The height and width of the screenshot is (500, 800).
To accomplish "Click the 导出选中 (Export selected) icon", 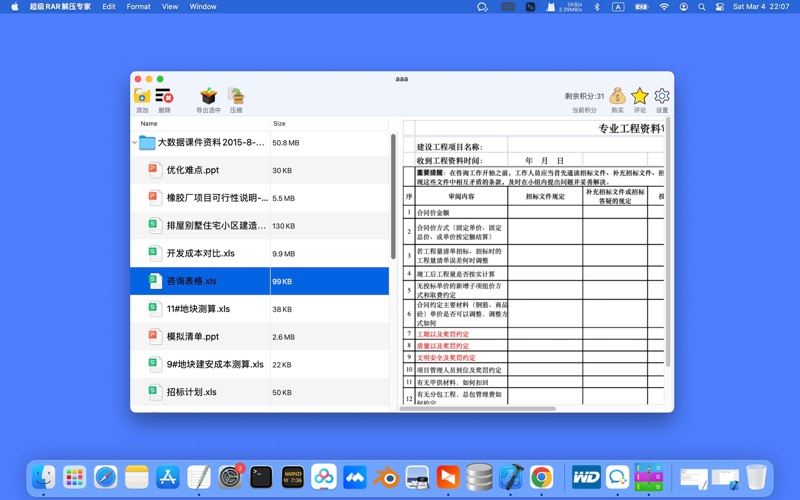I will tap(208, 96).
